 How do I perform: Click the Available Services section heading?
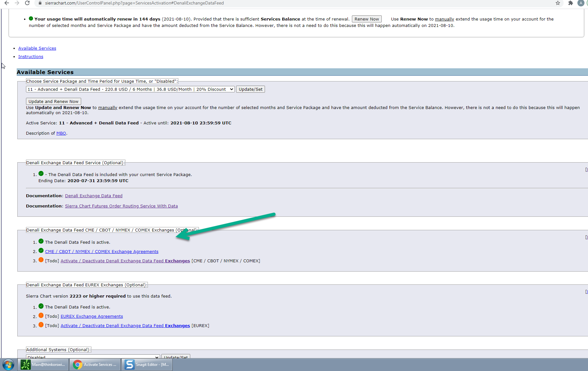[x=45, y=72]
